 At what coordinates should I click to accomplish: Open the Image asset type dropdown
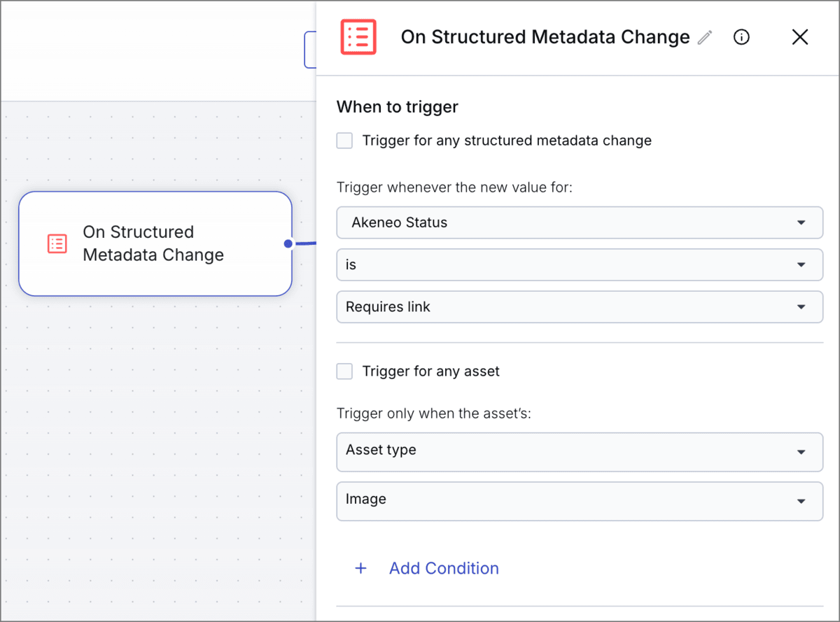point(579,501)
